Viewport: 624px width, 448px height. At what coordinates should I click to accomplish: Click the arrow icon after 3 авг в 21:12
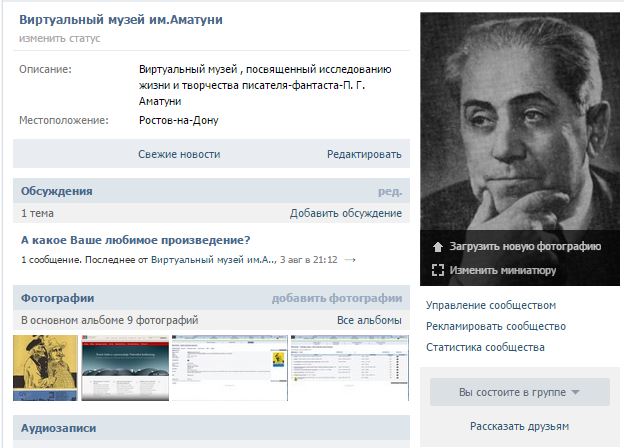tap(350, 260)
